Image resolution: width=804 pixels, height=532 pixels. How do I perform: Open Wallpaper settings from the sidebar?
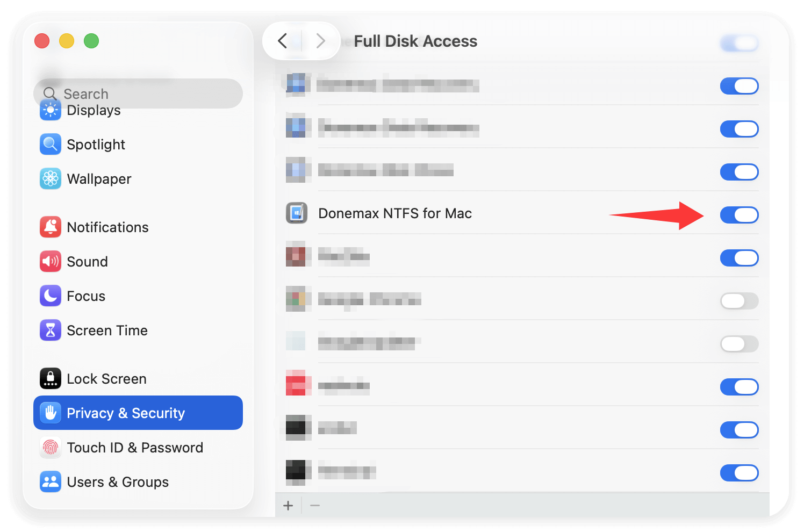point(99,178)
